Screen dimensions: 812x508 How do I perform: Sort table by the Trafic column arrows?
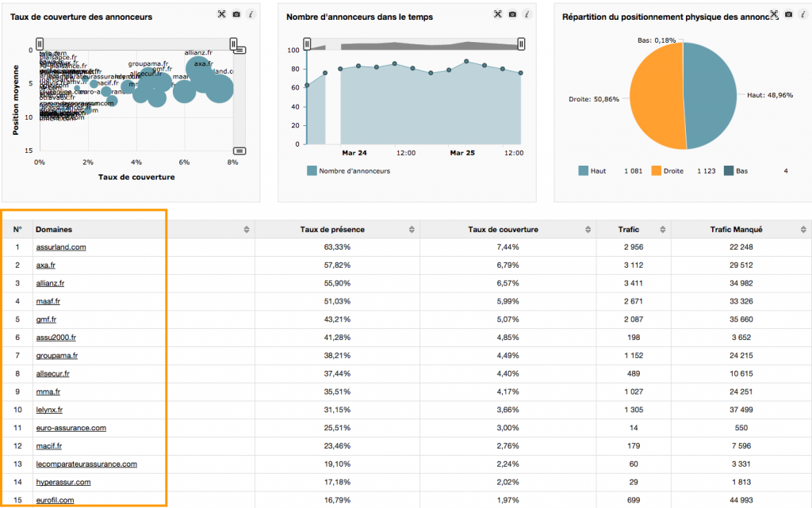pyautogui.click(x=662, y=230)
